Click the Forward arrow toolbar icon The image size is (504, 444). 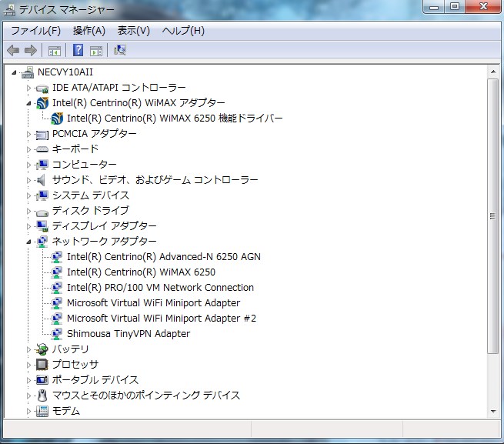31,51
